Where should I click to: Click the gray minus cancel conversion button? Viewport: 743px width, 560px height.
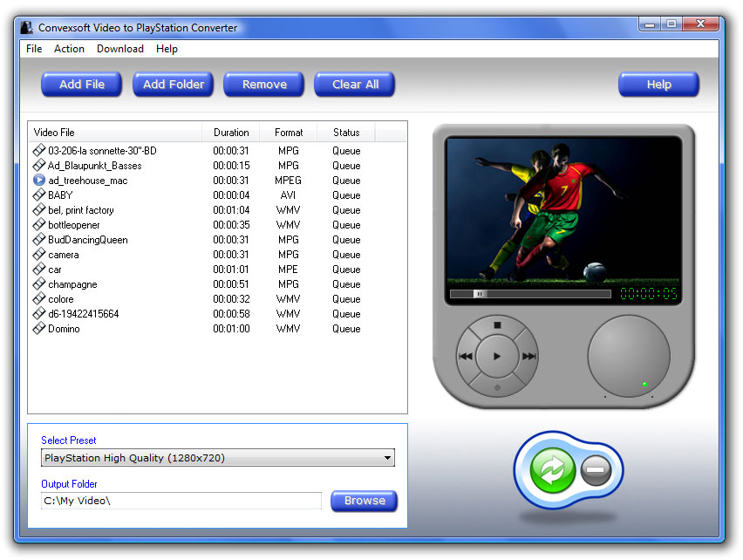point(596,470)
